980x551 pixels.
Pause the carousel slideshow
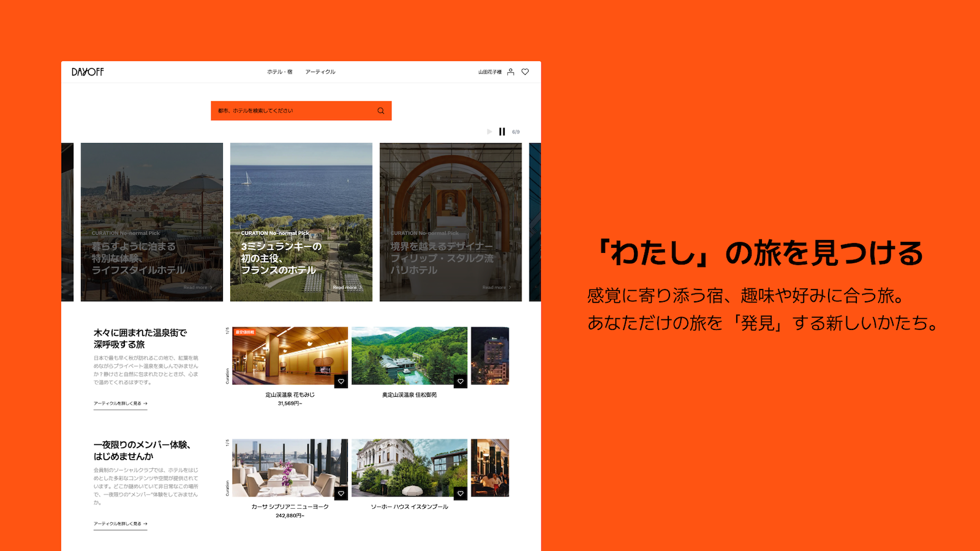coord(502,132)
